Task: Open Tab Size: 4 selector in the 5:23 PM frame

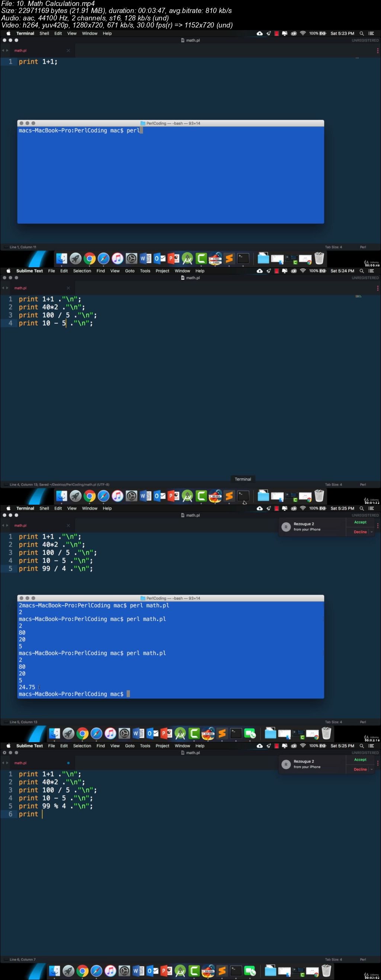Action: click(333, 247)
